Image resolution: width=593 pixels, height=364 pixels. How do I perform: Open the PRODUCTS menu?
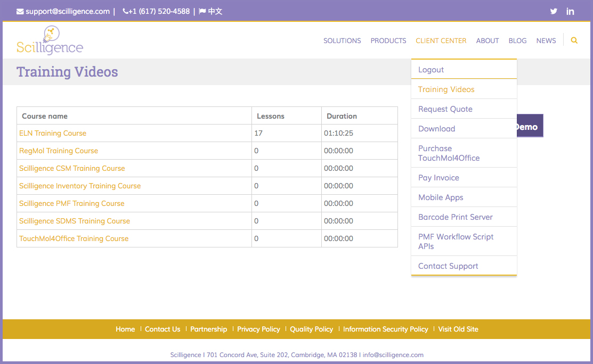(x=388, y=41)
